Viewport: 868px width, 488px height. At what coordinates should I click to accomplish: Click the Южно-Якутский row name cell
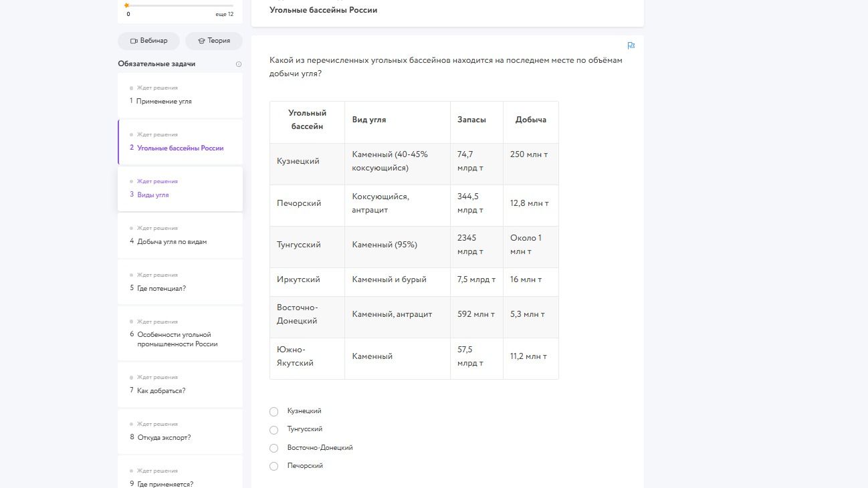[308, 357]
